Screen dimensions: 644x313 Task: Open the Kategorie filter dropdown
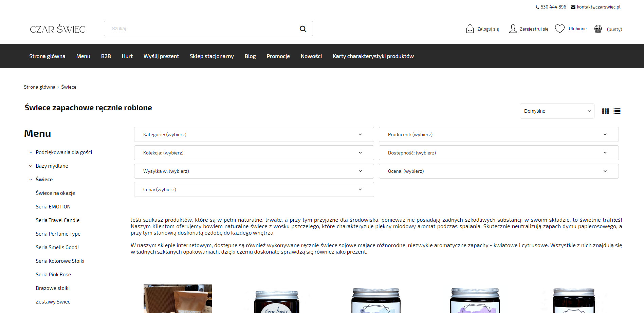tap(254, 134)
